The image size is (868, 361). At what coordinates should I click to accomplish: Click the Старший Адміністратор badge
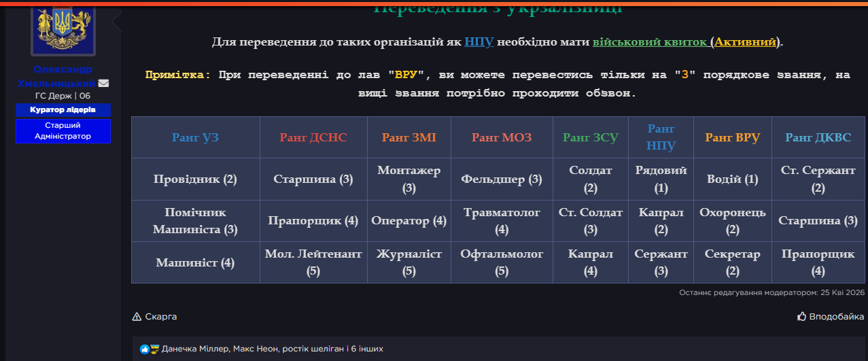coord(63,131)
